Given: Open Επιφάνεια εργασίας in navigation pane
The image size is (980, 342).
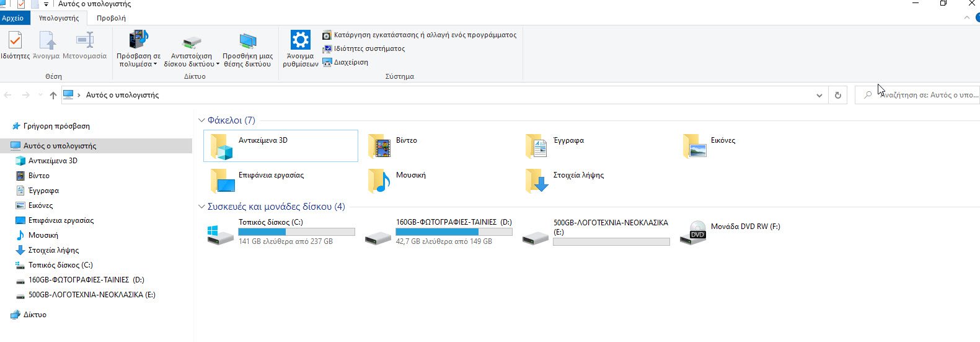Looking at the screenshot, I should [61, 220].
